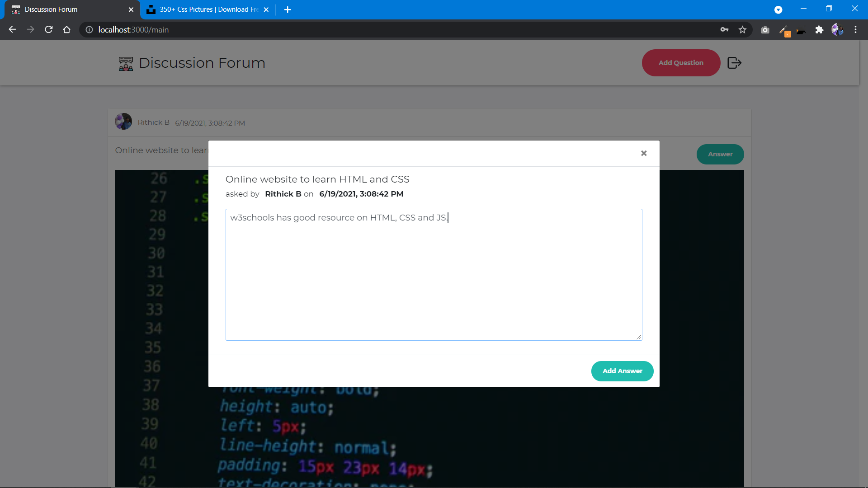Switch to the 350+ Css Pictures tab
This screenshot has height=488, width=868.
208,9
